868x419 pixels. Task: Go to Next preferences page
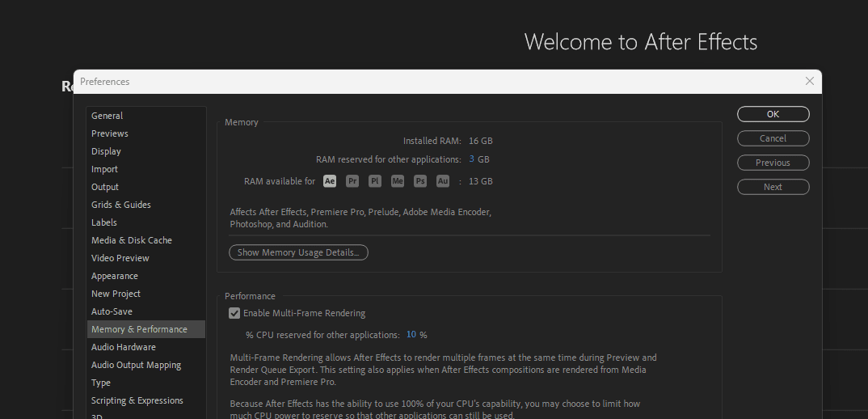(x=773, y=187)
